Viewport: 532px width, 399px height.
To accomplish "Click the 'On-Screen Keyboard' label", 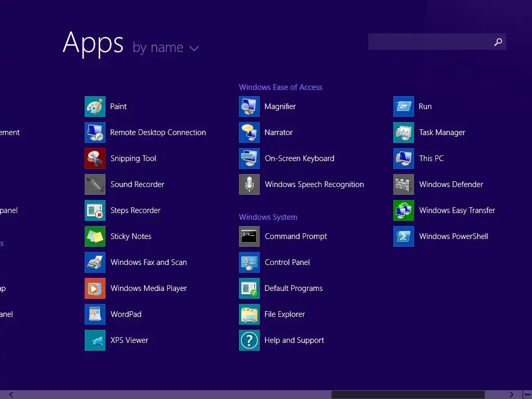I will (300, 158).
